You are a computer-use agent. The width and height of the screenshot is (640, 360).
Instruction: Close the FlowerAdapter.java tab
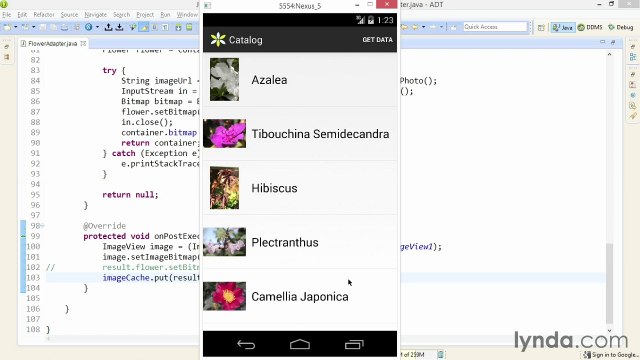(83, 43)
